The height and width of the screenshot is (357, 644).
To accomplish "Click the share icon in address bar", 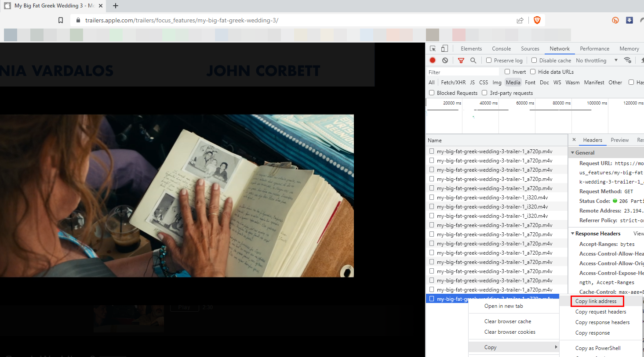I will coord(520,20).
